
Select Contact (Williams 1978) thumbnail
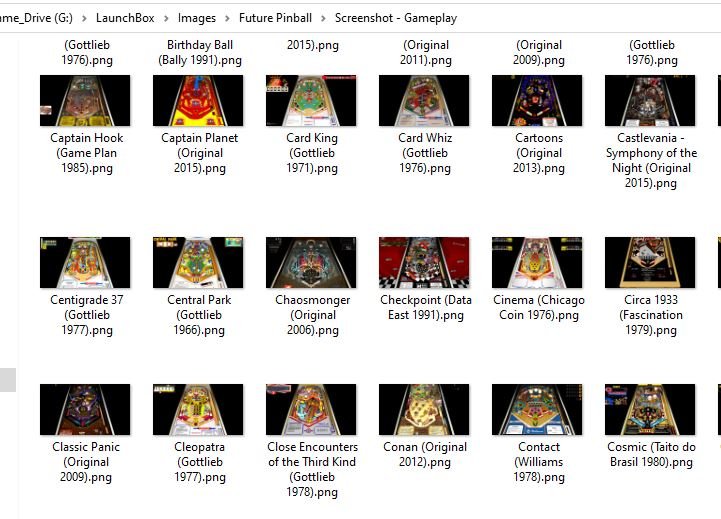537,410
